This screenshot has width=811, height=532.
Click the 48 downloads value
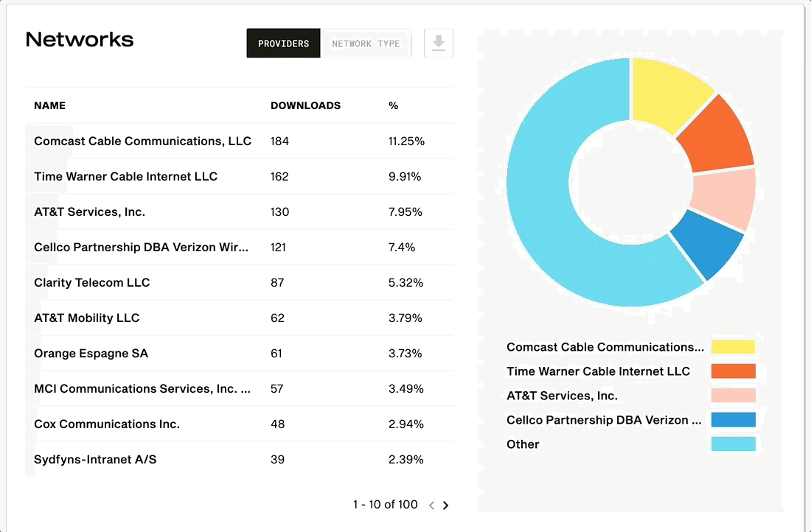pos(278,424)
